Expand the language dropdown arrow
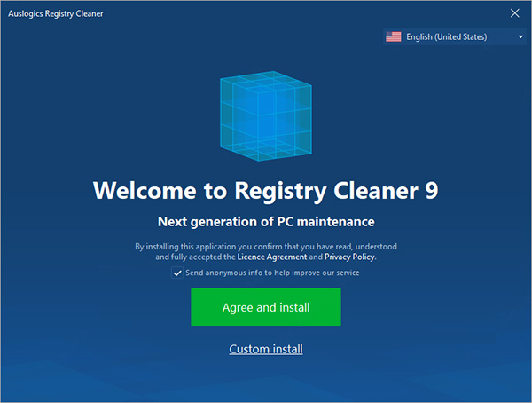The width and height of the screenshot is (532, 403). click(520, 36)
